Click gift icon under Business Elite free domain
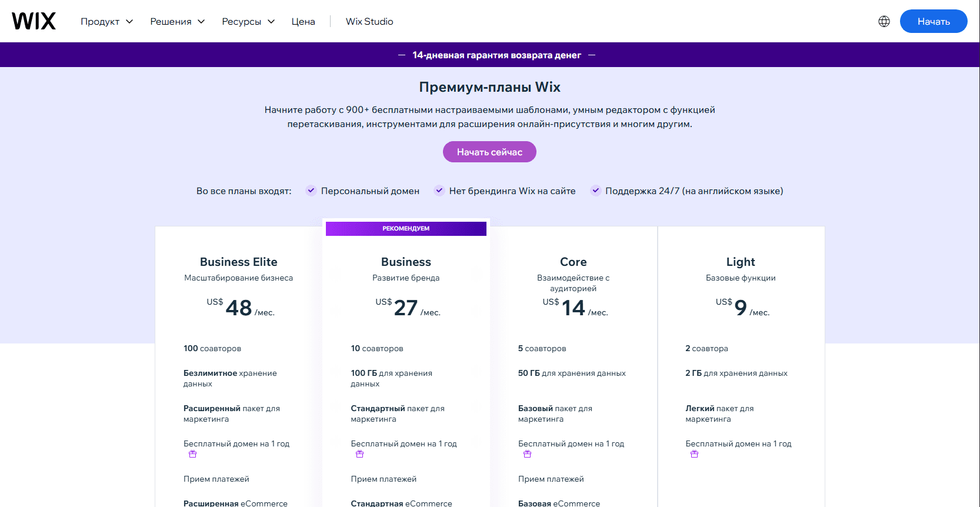 coord(192,454)
